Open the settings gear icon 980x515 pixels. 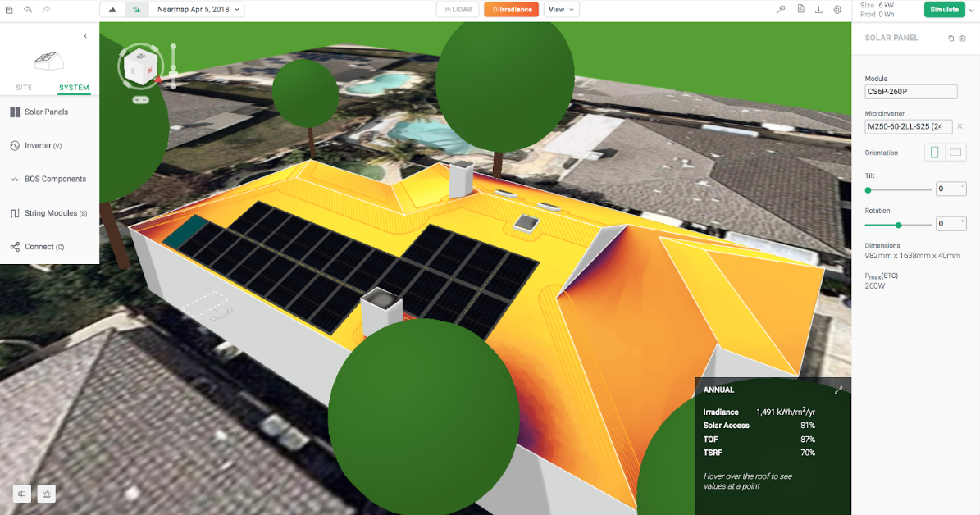tap(837, 10)
